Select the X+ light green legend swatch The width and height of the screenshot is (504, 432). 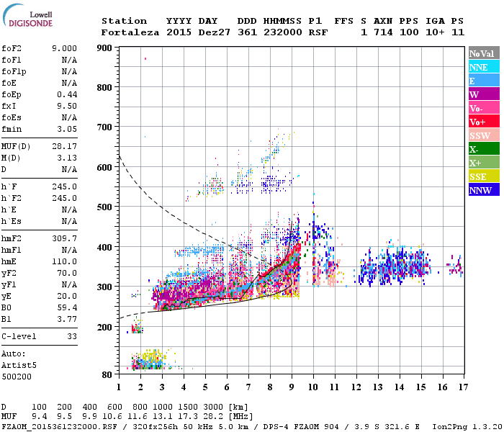point(484,162)
